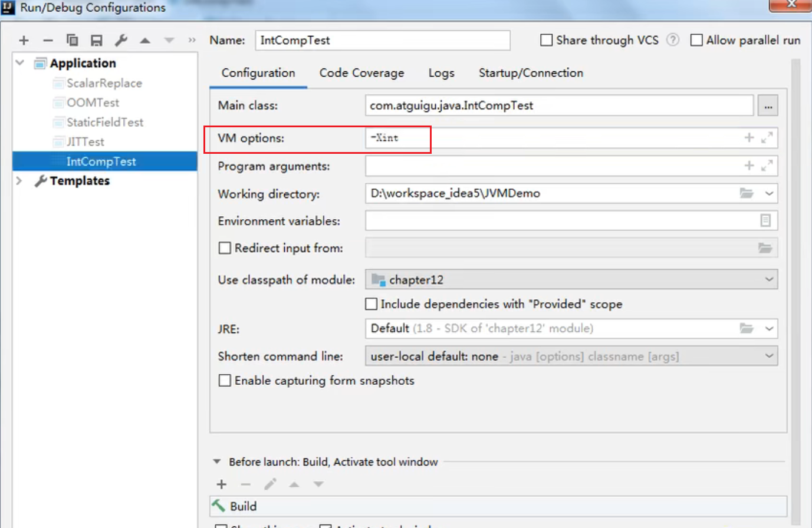Screen dimensions: 812x528
Task: Enable Allow parallel run
Action: 696,40
